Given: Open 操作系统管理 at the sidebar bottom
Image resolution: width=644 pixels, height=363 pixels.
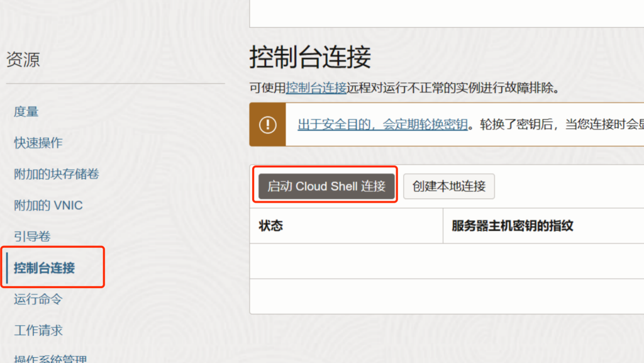Looking at the screenshot, I should [50, 359].
